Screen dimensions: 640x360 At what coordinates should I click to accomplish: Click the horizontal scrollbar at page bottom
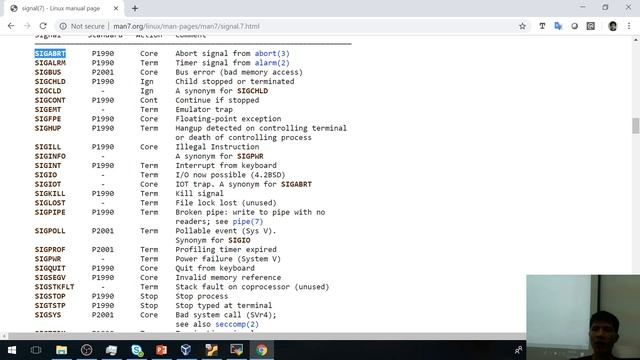point(267,336)
